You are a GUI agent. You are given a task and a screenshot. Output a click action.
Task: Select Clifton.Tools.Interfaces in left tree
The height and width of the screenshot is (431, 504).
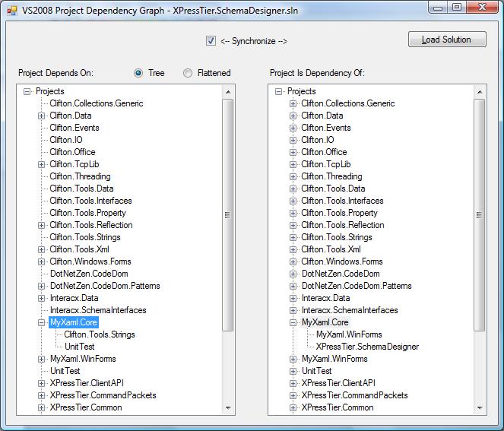click(90, 201)
